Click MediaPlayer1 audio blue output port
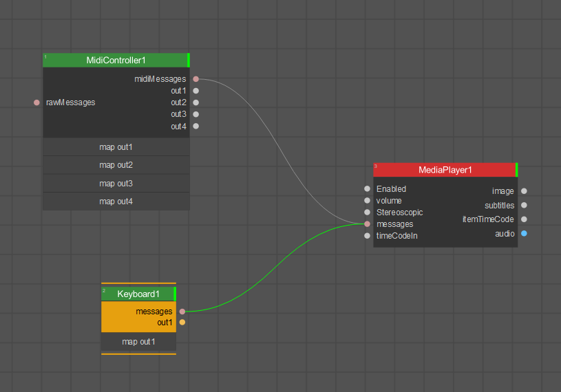 point(524,233)
